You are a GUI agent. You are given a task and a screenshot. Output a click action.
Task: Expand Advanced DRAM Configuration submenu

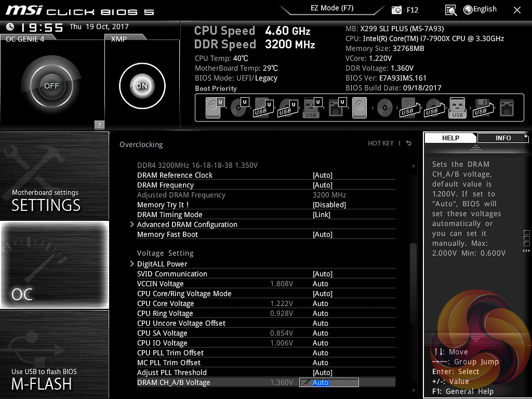(187, 224)
